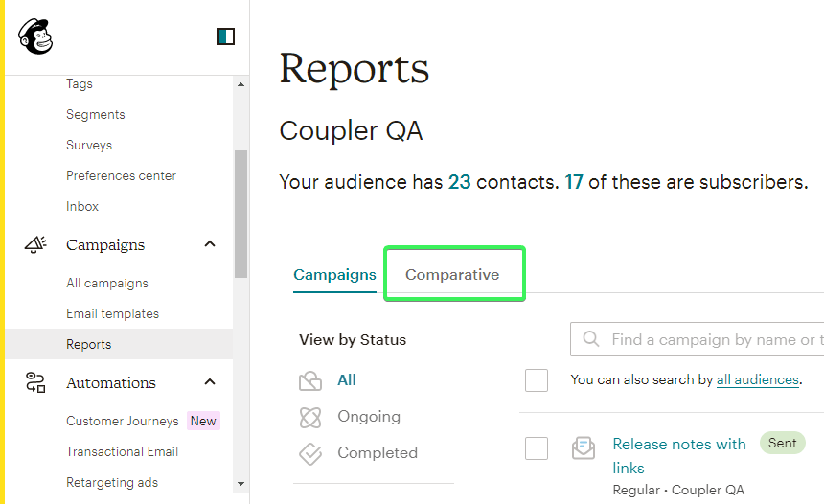Click the Sent status badge
Image resolution: width=824 pixels, height=504 pixels.
point(783,443)
